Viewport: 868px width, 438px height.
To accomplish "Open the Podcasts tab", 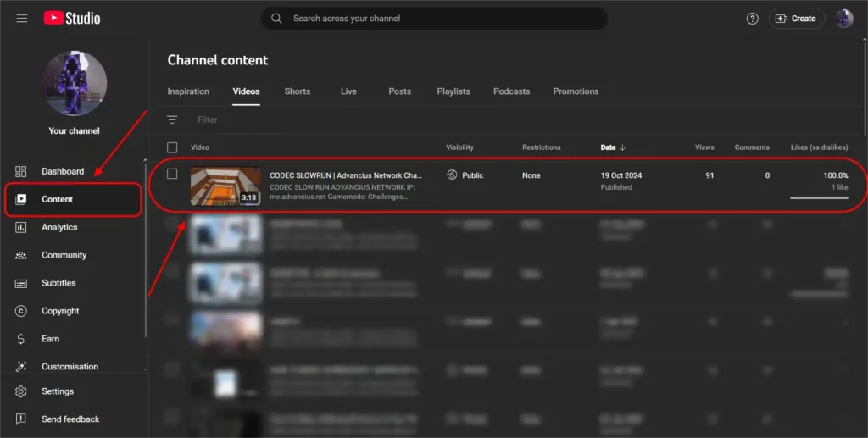I will pos(511,91).
